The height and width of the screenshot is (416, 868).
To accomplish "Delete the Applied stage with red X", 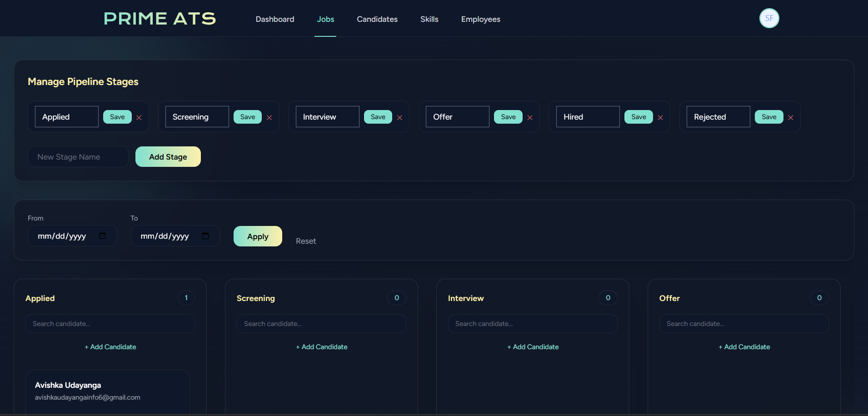I will (x=139, y=118).
